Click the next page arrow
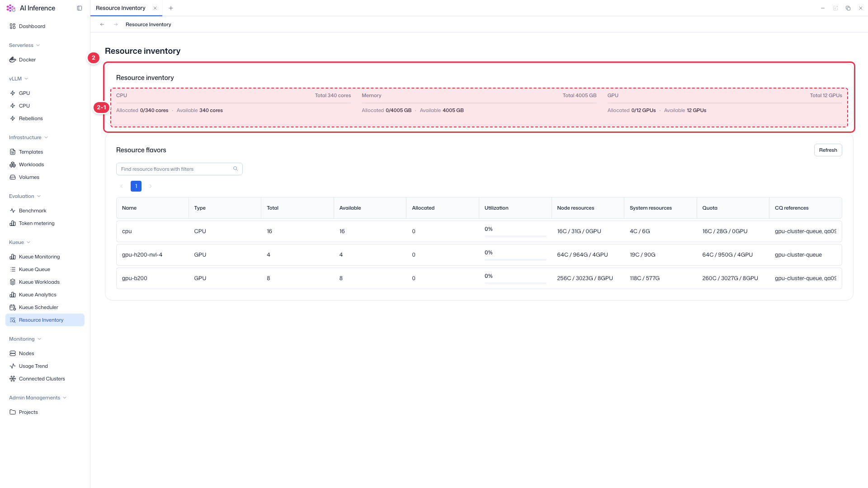Image resolution: width=868 pixels, height=488 pixels. [151, 186]
